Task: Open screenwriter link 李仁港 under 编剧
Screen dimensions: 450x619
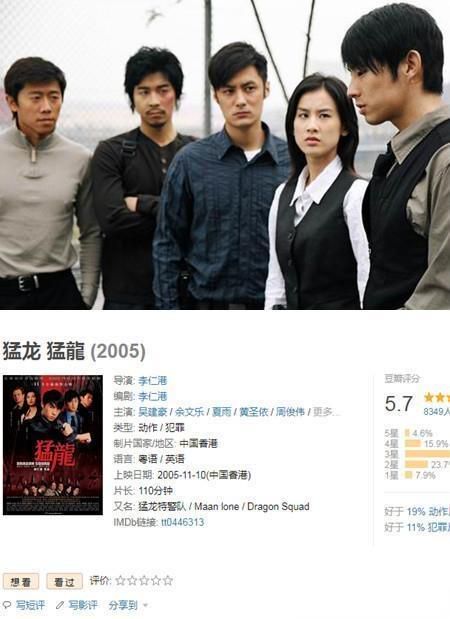Action: tap(152, 396)
